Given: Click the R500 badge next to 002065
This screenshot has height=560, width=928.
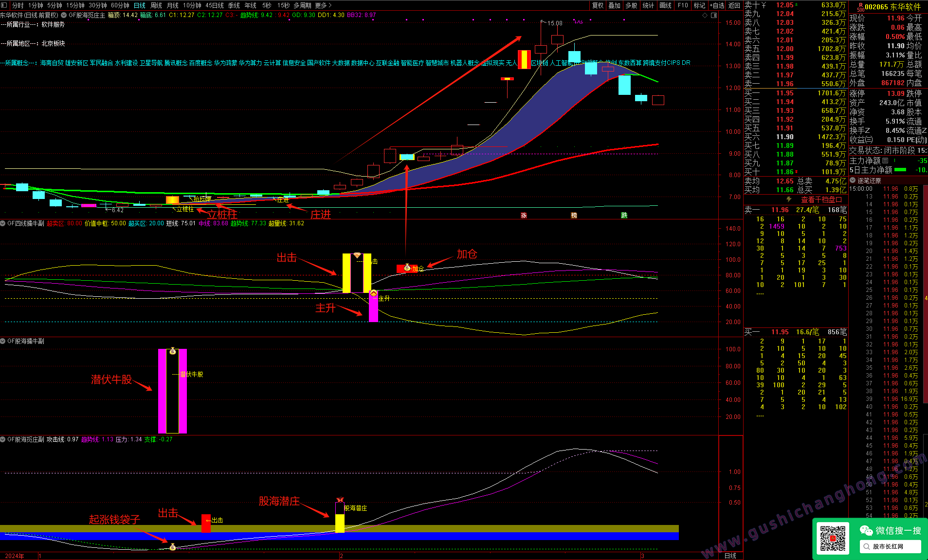Looking at the screenshot, I should [860, 7].
